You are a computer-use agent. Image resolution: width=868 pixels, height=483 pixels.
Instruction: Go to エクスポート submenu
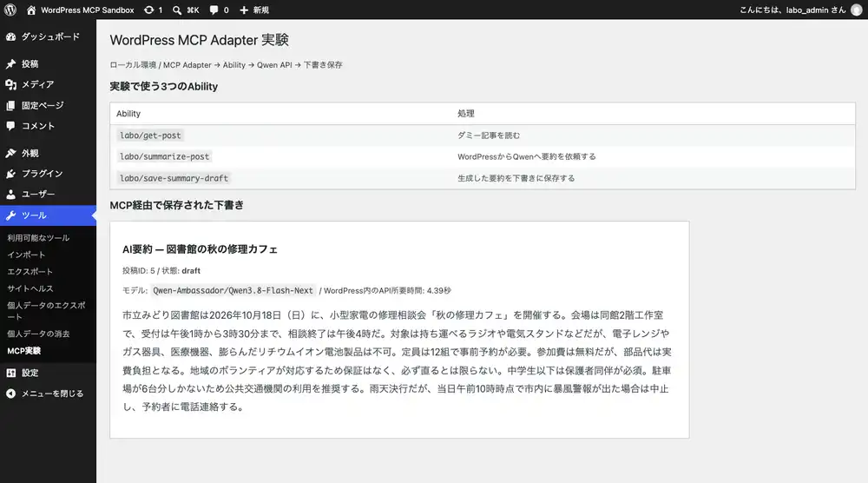30,271
